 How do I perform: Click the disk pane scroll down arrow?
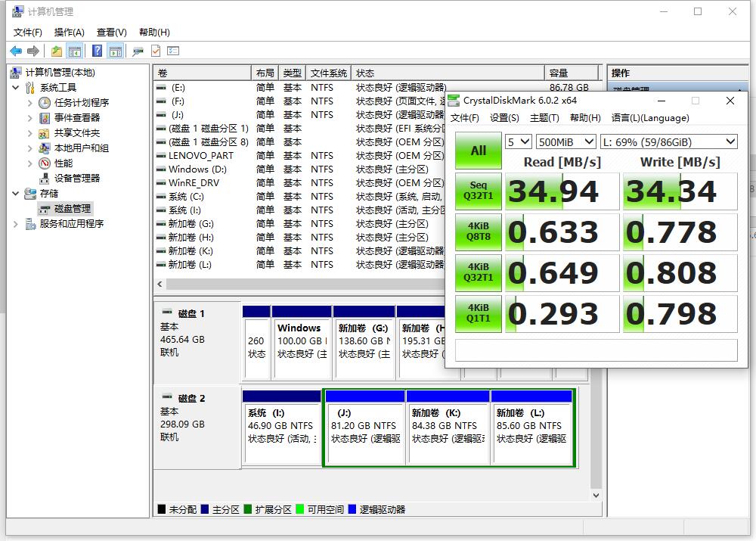point(596,495)
